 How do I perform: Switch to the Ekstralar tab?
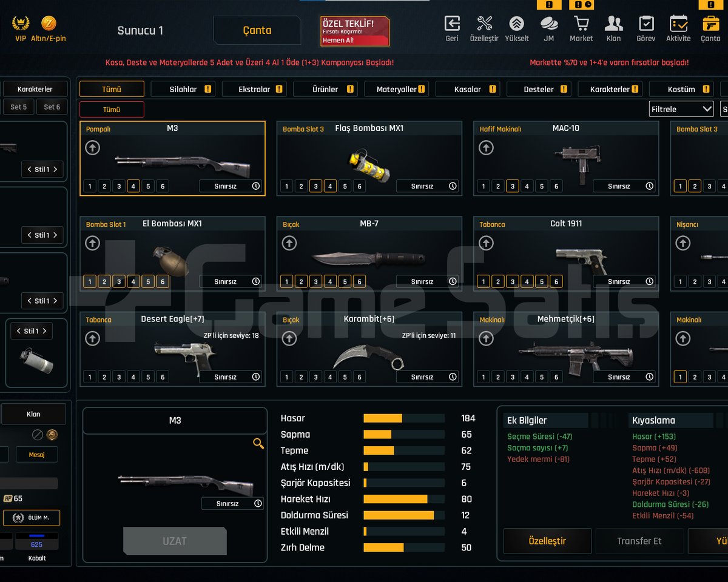pos(254,89)
